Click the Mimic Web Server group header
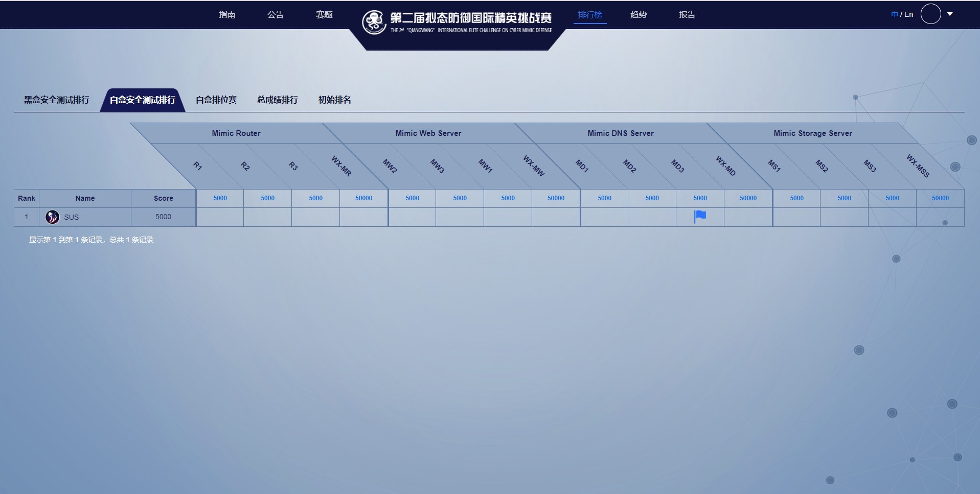Screen dimensions: 980x494 coord(428,133)
